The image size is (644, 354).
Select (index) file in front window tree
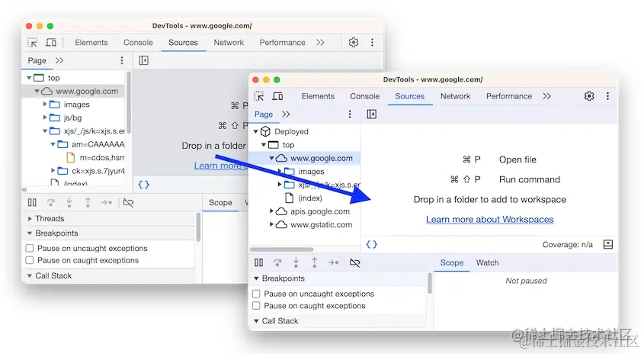tap(310, 198)
